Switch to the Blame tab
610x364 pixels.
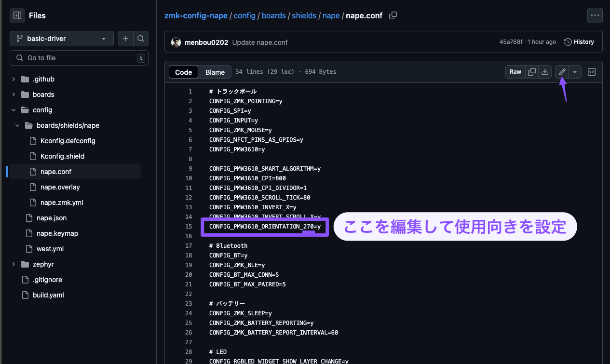pyautogui.click(x=215, y=72)
